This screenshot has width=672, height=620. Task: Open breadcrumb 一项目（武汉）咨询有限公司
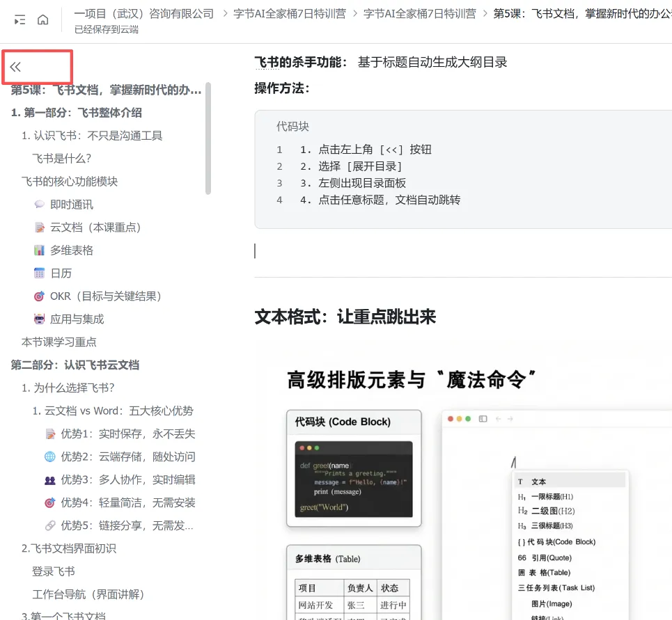pyautogui.click(x=144, y=14)
